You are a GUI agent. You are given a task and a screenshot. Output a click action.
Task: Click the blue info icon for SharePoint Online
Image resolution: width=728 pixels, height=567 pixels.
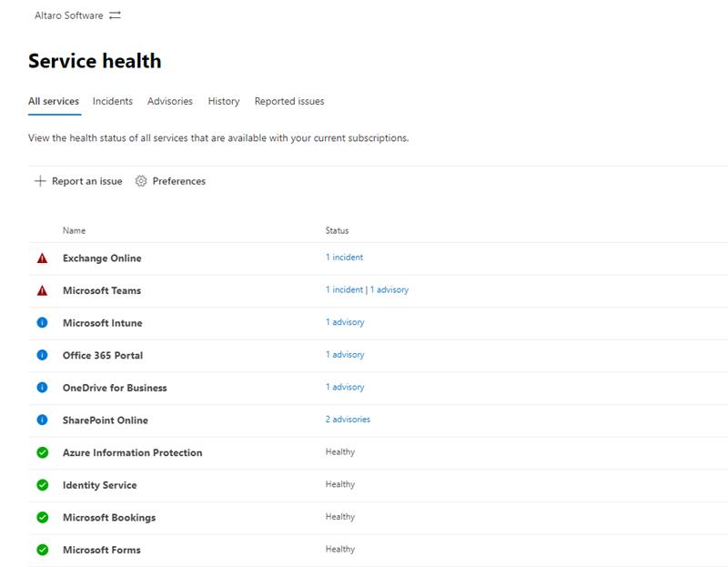pos(42,420)
